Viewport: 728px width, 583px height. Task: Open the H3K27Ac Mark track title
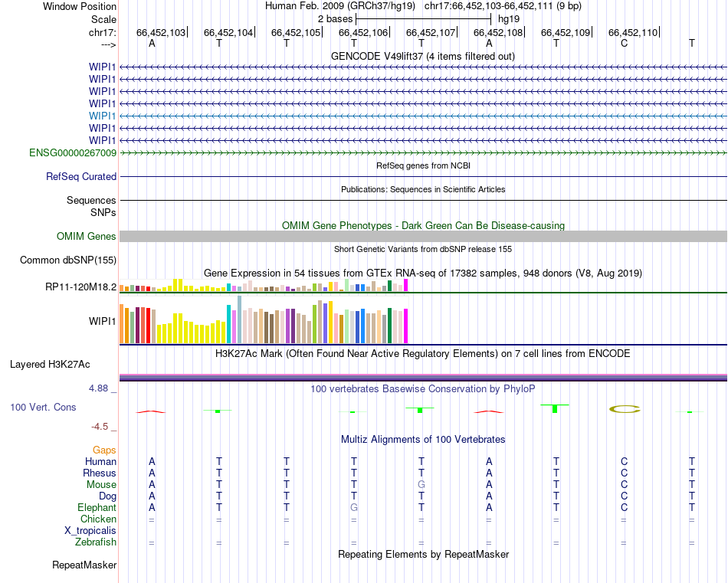423,354
